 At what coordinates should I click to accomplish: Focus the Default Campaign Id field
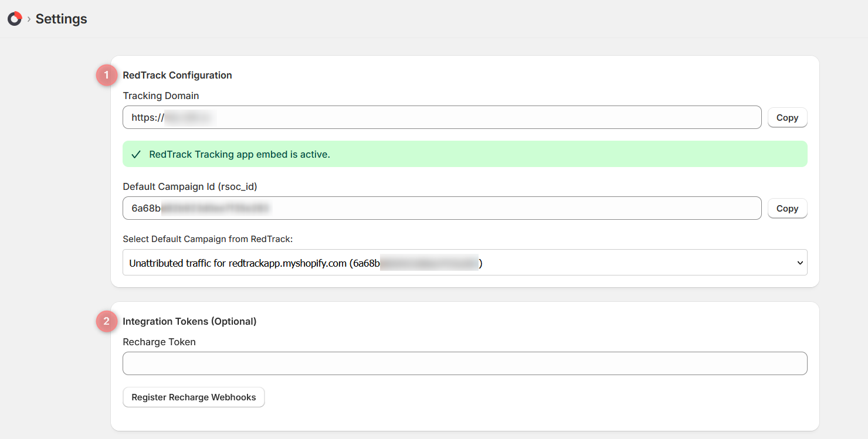point(442,208)
